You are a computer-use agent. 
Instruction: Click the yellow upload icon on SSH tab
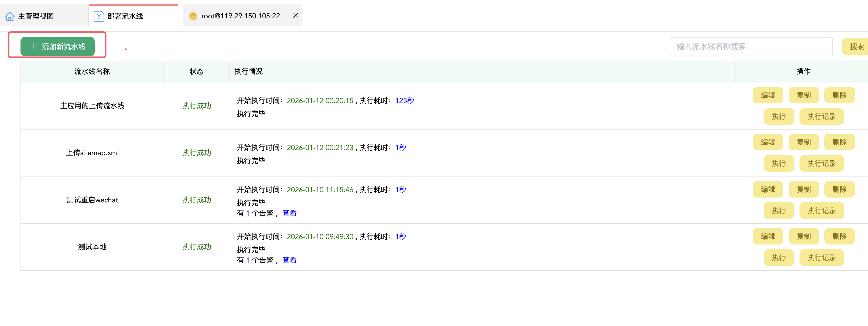click(193, 16)
